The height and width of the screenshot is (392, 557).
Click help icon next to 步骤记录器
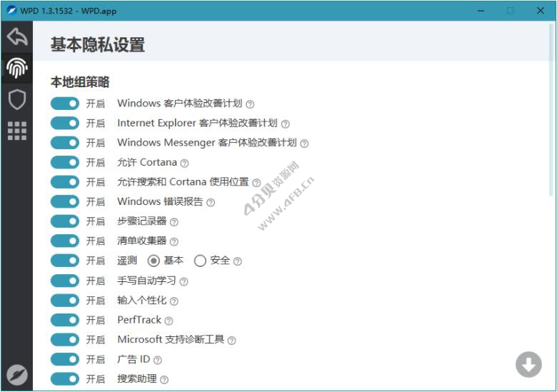[x=174, y=222]
